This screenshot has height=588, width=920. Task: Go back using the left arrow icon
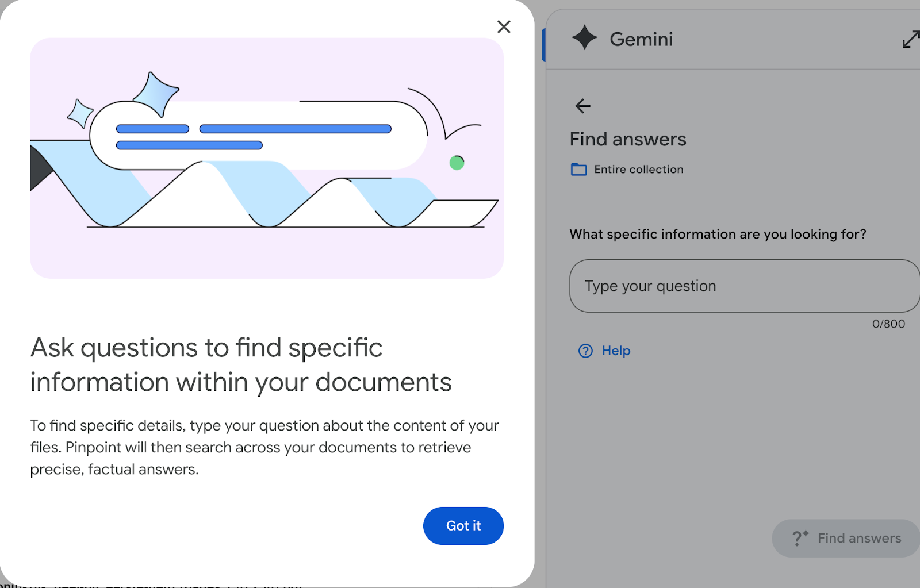(582, 106)
